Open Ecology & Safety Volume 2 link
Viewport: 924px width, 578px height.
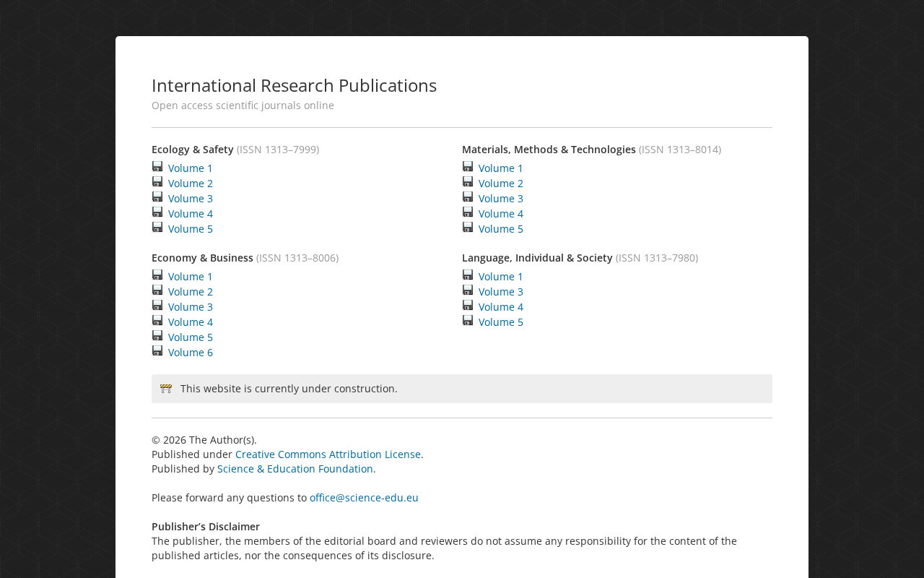click(191, 184)
